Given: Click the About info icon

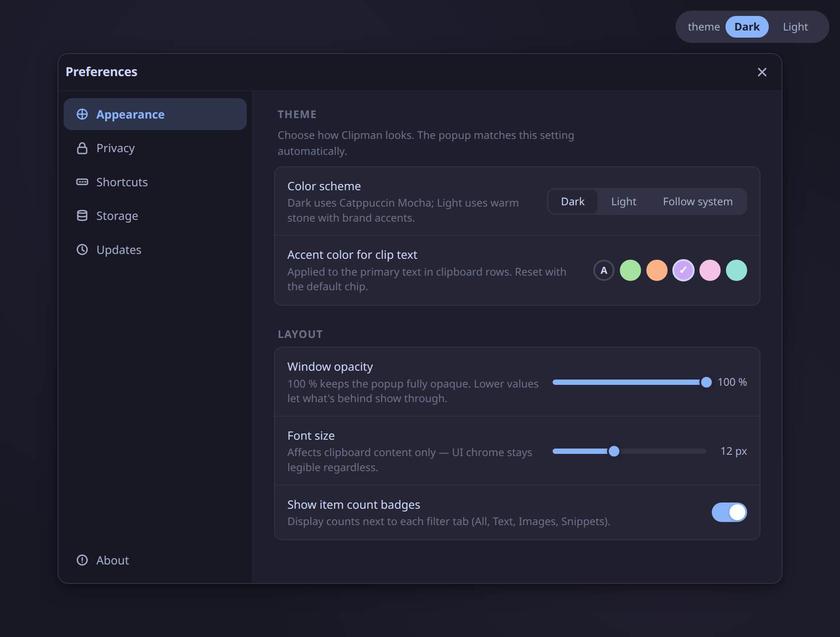Looking at the screenshot, I should click(x=82, y=560).
